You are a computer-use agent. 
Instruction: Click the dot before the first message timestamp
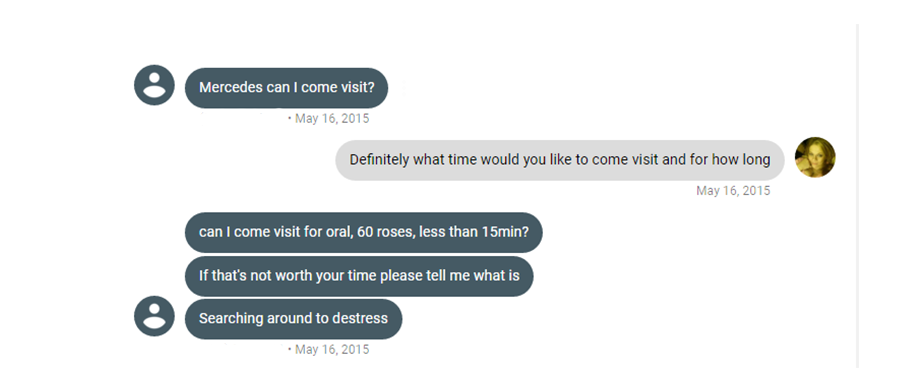click(x=290, y=119)
